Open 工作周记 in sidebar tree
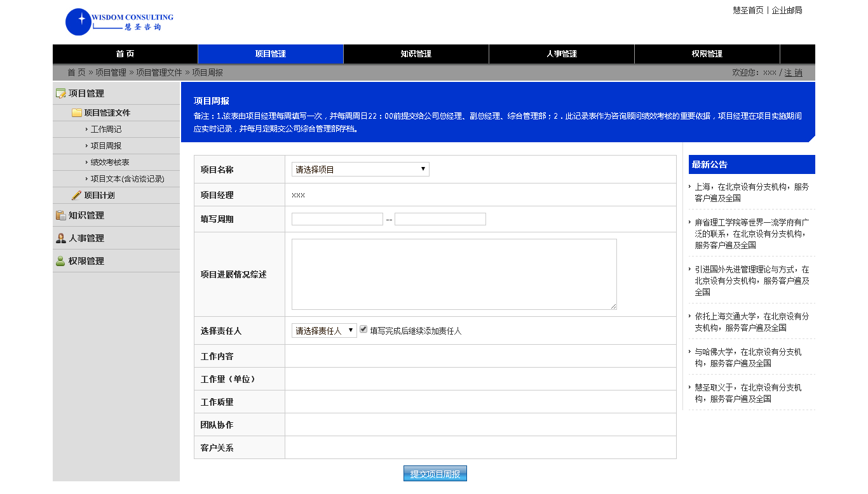Viewport: 868px width, 494px height. coord(105,130)
